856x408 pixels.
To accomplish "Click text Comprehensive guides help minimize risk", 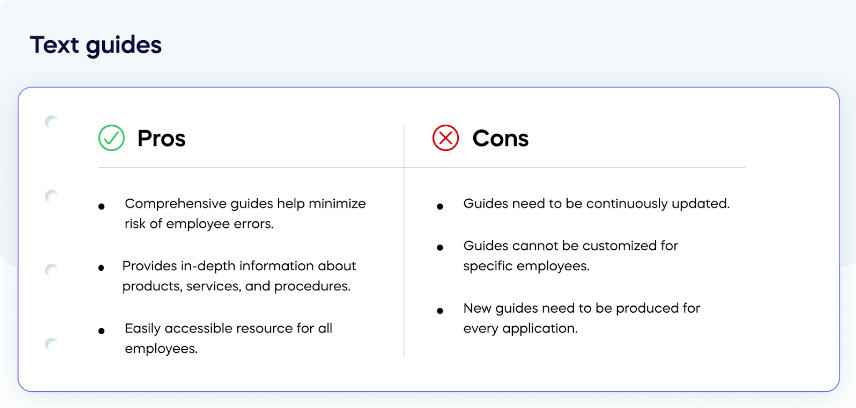I will pyautogui.click(x=245, y=214).
